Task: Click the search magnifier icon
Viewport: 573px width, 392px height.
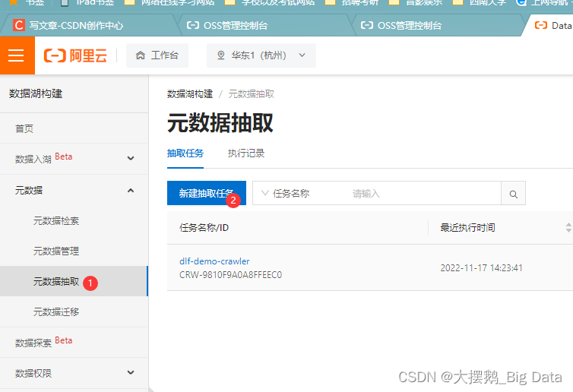Action: point(513,194)
